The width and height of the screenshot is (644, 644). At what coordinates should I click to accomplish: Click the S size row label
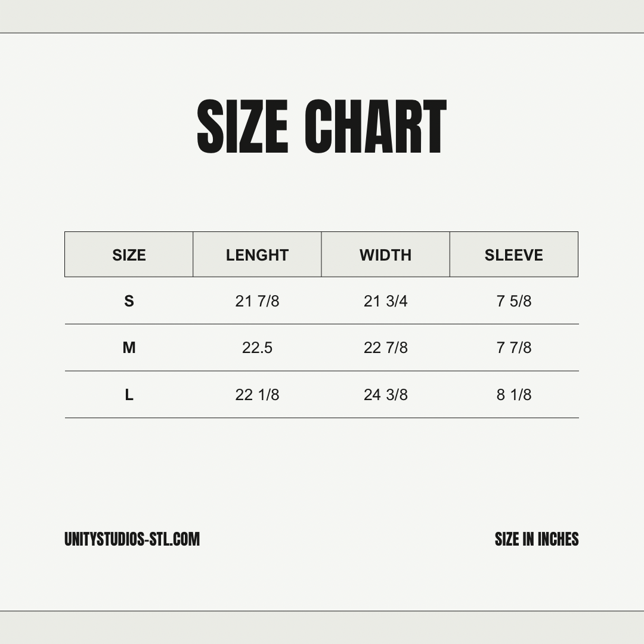129,301
